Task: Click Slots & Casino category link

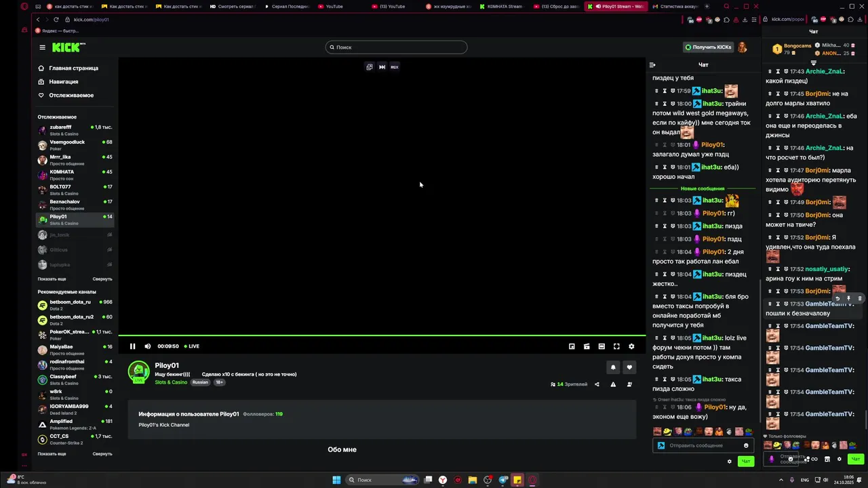Action: (171, 382)
